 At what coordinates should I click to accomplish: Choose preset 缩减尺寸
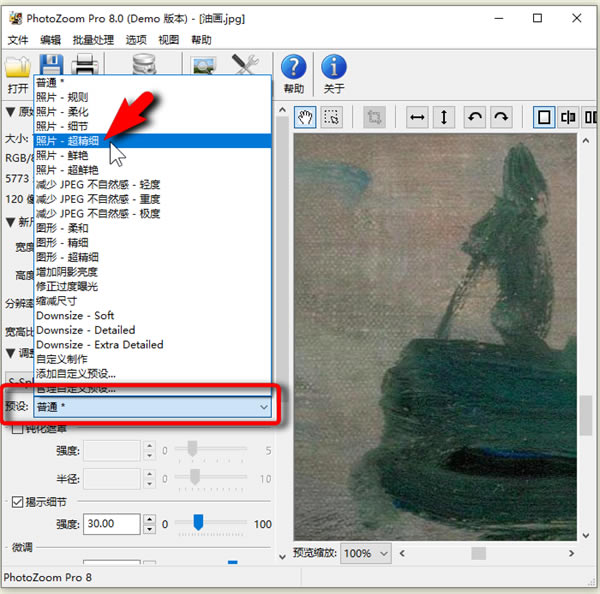pyautogui.click(x=153, y=301)
